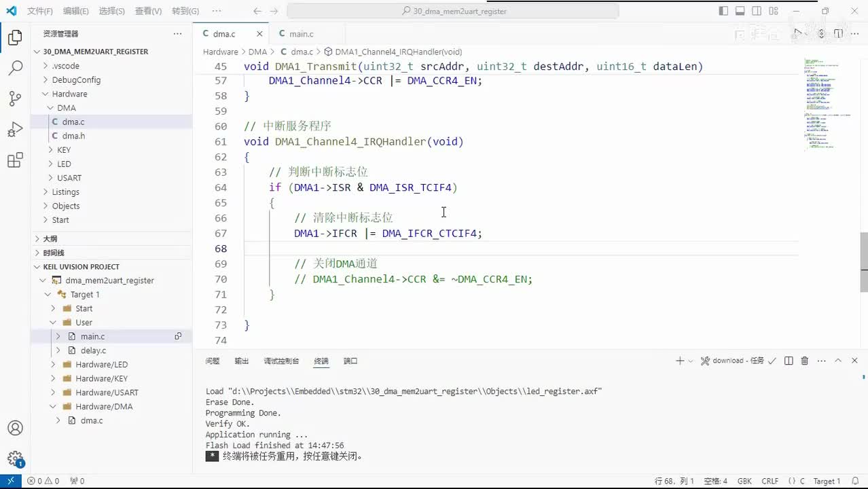This screenshot has width=868, height=489.
Task: Click the Run code play icon in the editor toolbar
Action: point(799,33)
